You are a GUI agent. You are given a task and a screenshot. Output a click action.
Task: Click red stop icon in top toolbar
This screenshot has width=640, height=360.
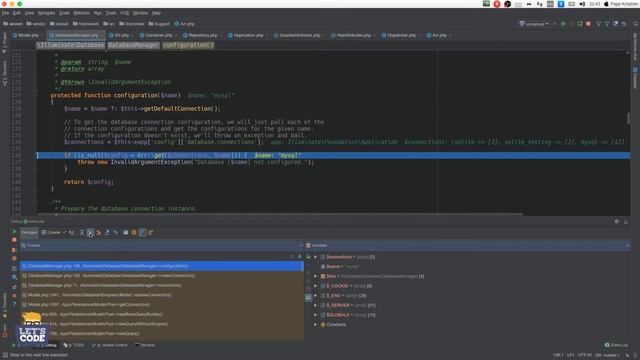(x=588, y=24)
